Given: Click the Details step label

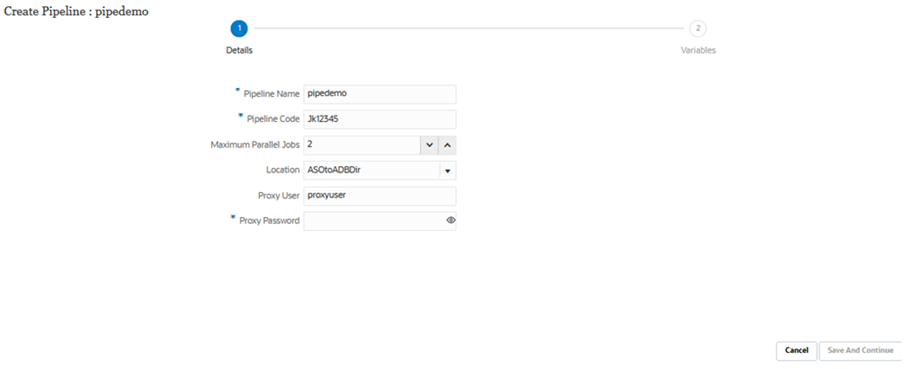Looking at the screenshot, I should (239, 50).
